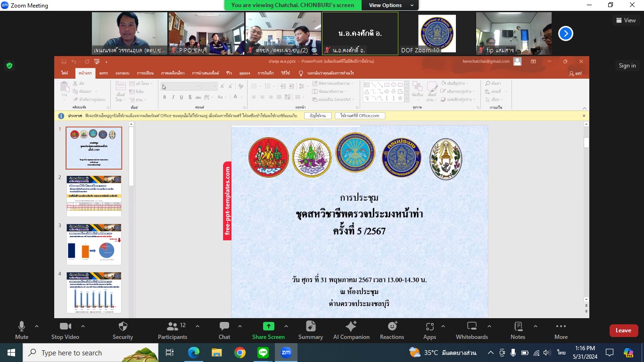Close the yellow Office notification bar
644x362 pixels.
point(584,115)
